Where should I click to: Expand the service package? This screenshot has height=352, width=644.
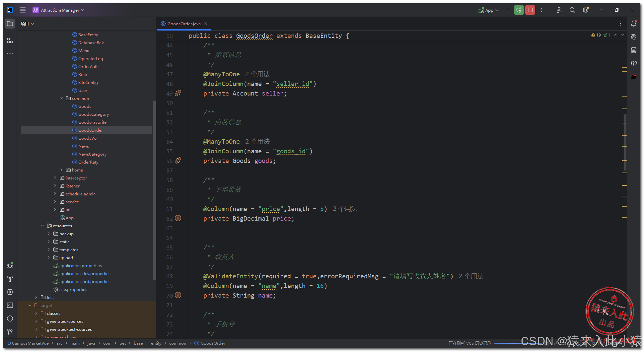(55, 202)
